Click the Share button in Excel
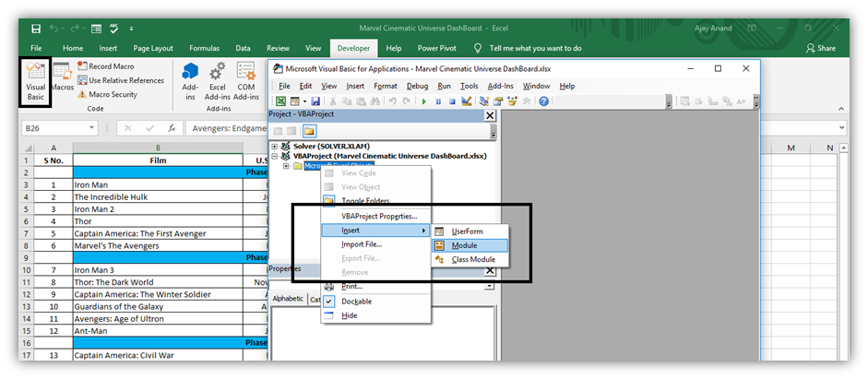This screenshot has width=868, height=379. [x=821, y=48]
